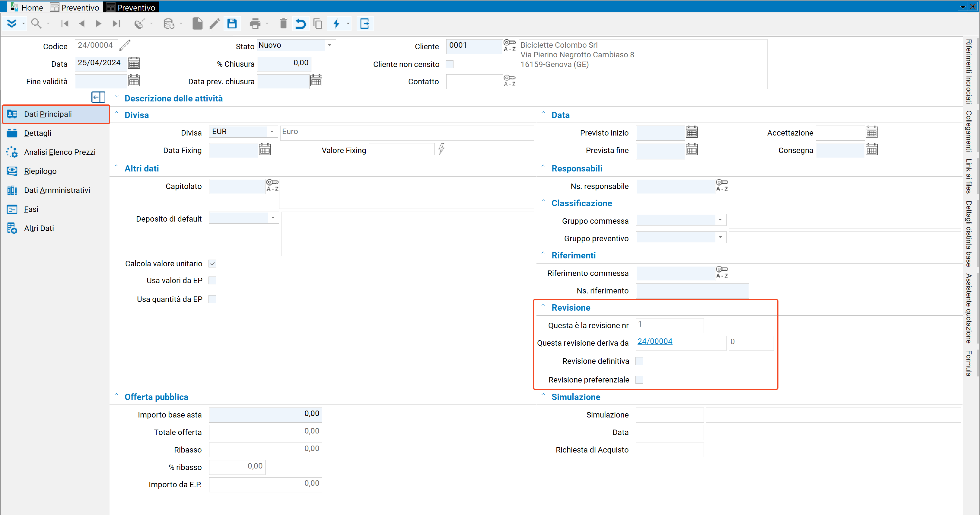Create a new document
980x515 pixels.
197,24
